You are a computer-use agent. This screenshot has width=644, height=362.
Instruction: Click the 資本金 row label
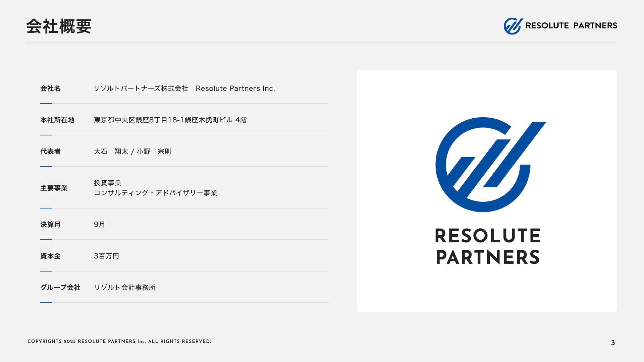[x=50, y=256]
